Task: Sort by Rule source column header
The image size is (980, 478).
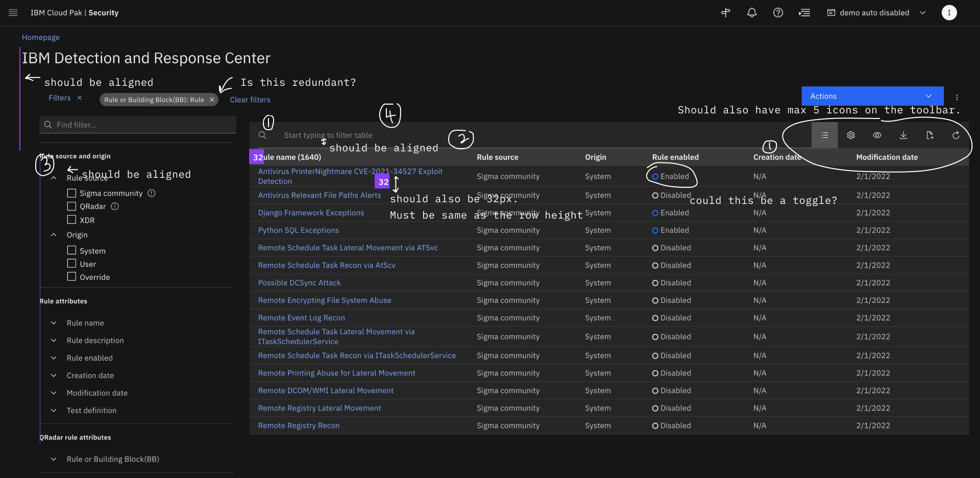Action: pos(498,157)
